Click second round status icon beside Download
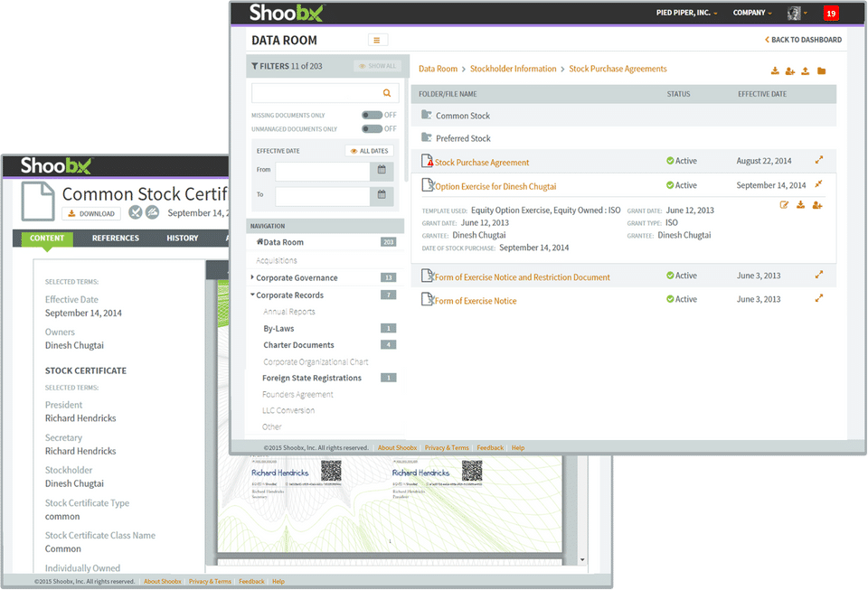This screenshot has width=868, height=590. pyautogui.click(x=152, y=212)
